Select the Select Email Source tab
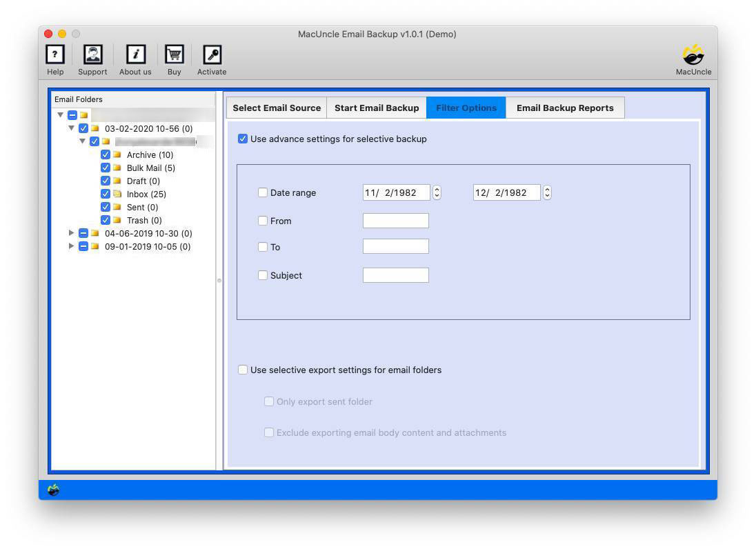 [x=276, y=108]
